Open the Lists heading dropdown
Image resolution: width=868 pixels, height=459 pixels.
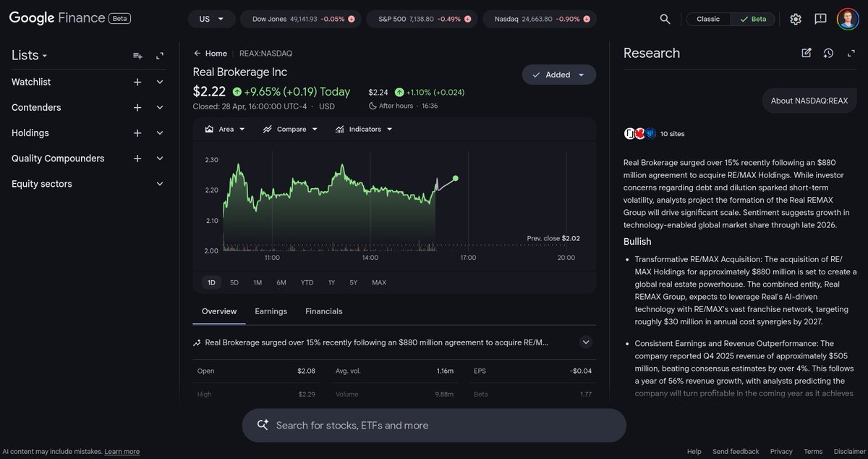pos(30,56)
